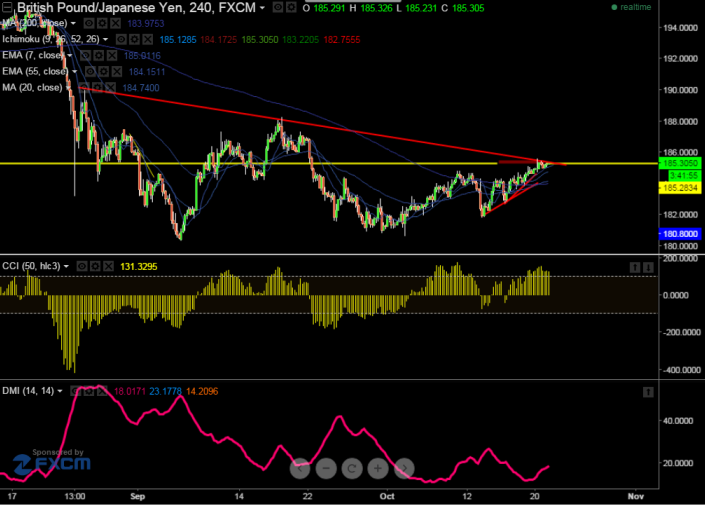The width and height of the screenshot is (705, 505).
Task: Remove the MA (200, close) indicator
Action: [x=116, y=23]
